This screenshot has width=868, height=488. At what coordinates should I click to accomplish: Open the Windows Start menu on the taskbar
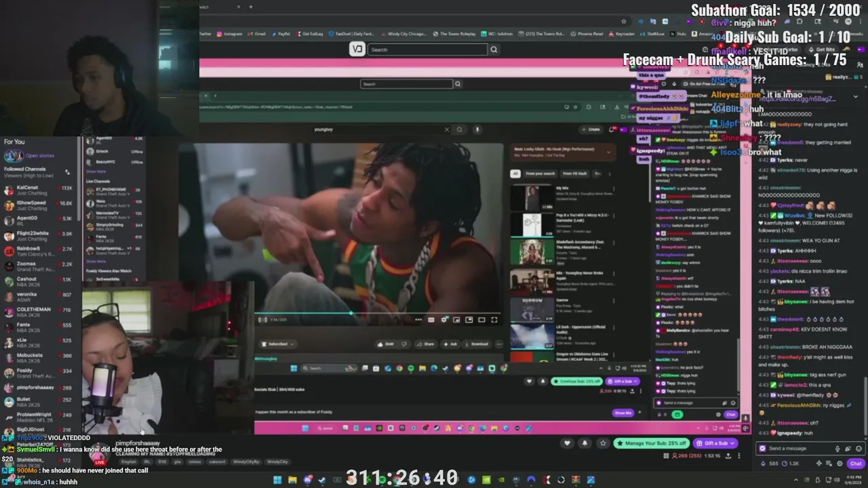coord(277,480)
